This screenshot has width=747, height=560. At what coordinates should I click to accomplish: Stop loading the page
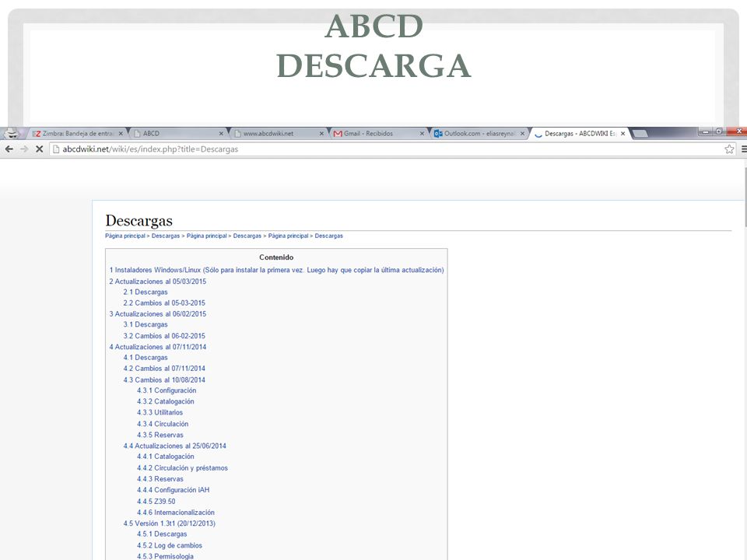click(x=40, y=149)
